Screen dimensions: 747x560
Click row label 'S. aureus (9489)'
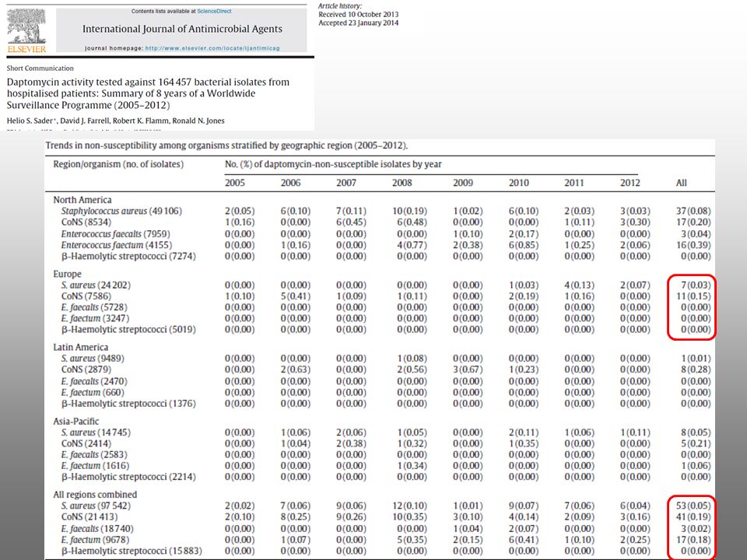(x=93, y=359)
